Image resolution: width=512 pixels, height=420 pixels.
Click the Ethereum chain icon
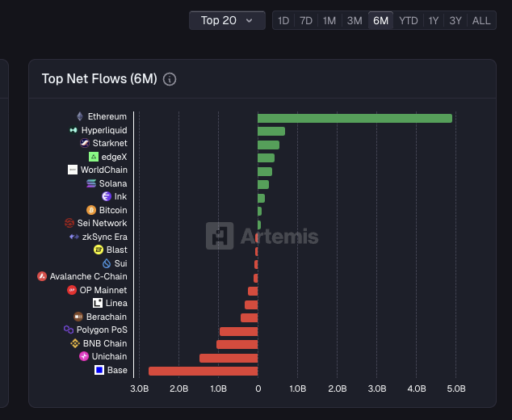(80, 116)
